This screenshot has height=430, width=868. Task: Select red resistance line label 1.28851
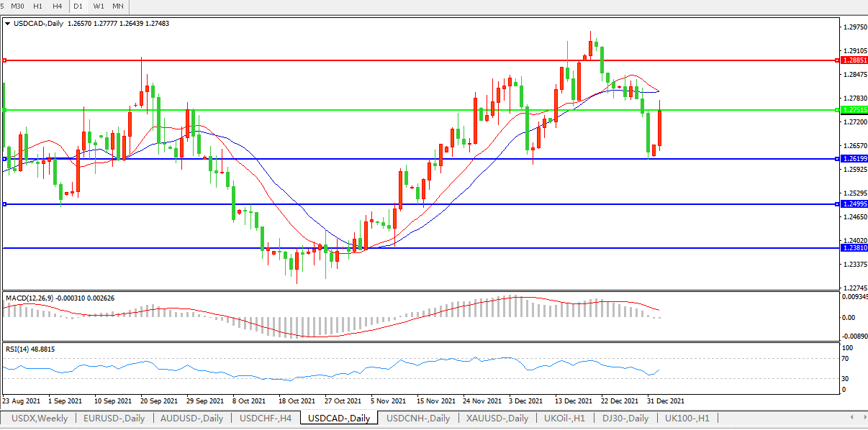coord(854,61)
